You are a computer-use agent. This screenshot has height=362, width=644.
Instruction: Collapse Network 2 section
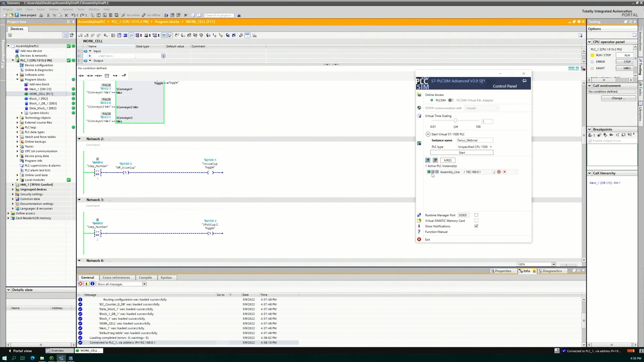click(x=79, y=139)
